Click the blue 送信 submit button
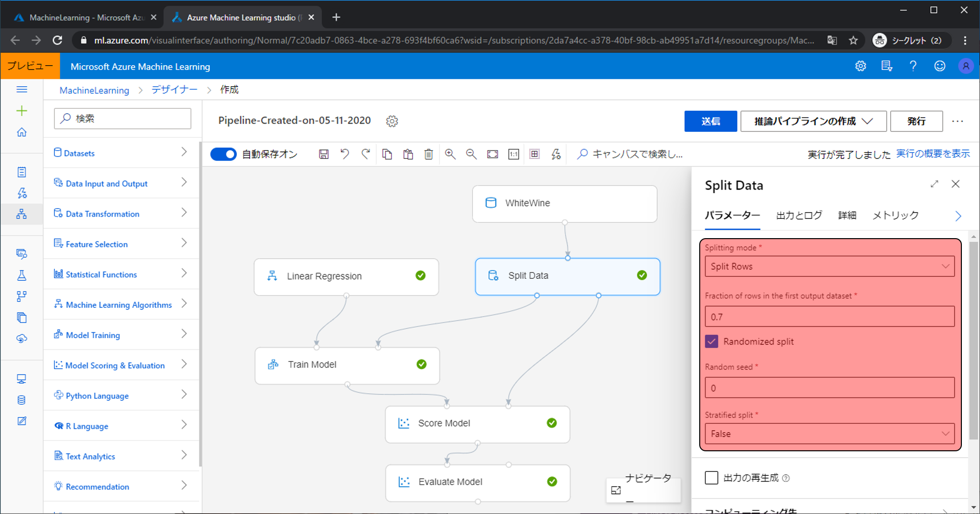980x514 pixels. 710,121
